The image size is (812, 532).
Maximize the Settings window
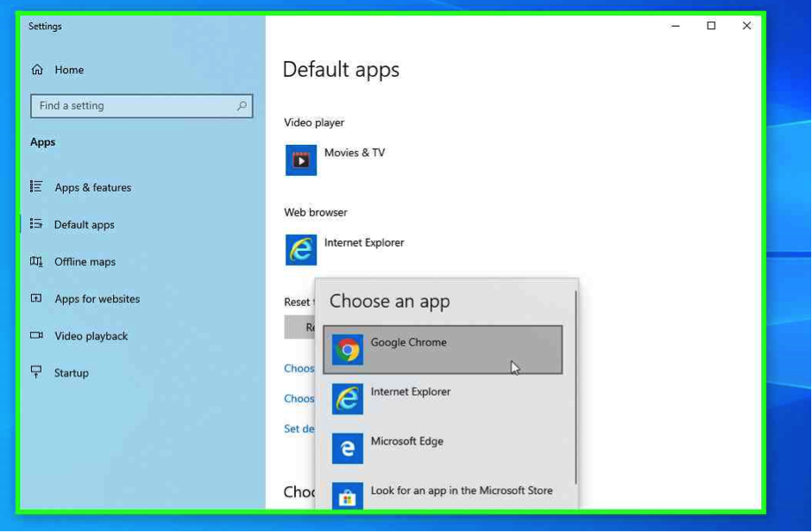[711, 26]
